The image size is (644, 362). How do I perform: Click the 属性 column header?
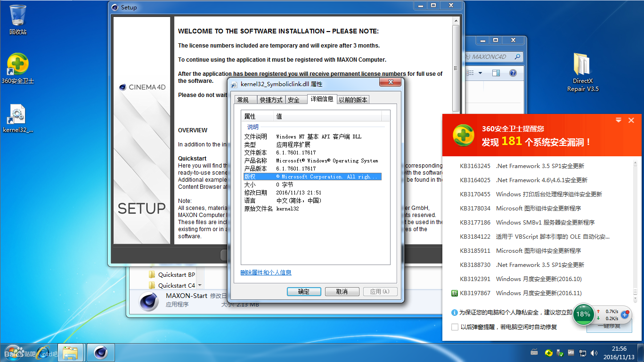tap(258, 116)
